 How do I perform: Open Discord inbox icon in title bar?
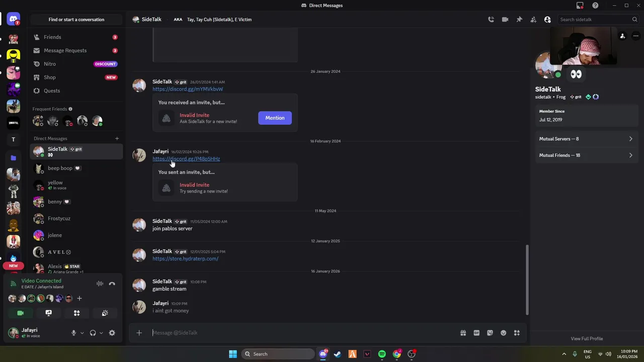[580, 6]
